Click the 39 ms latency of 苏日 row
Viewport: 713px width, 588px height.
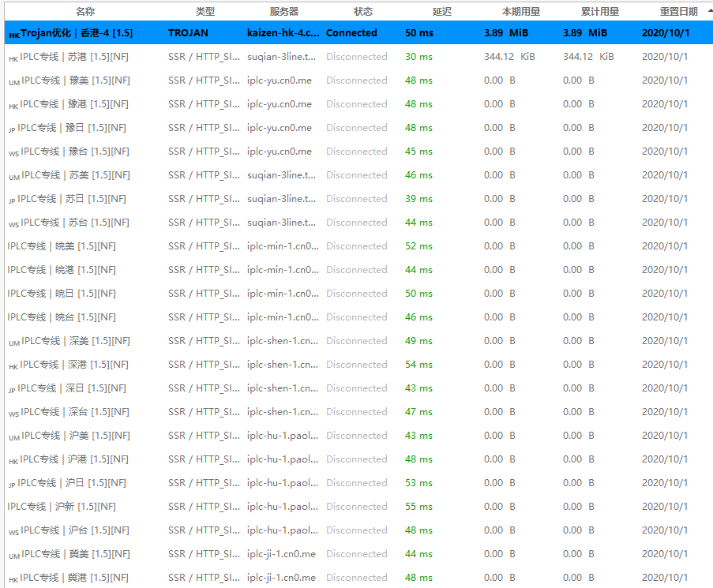[418, 199]
